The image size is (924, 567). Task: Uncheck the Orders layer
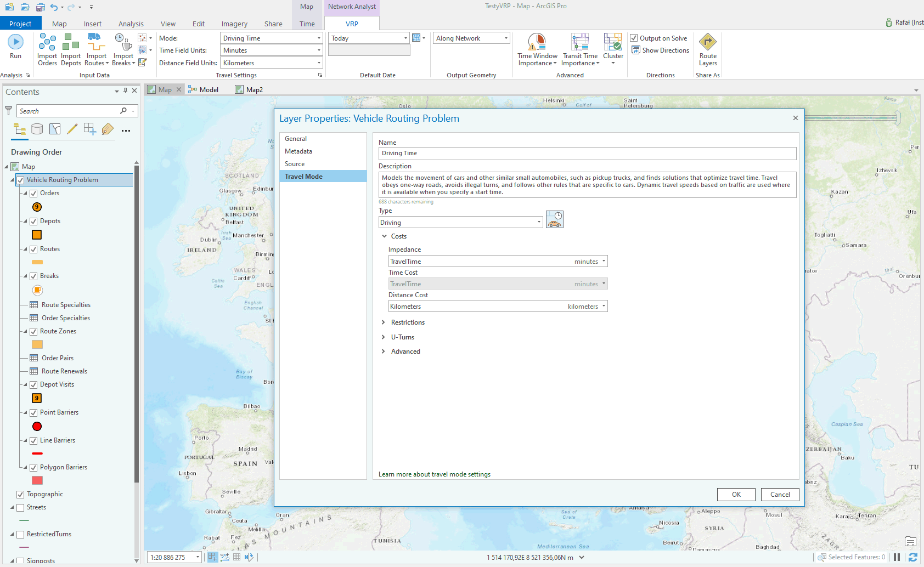(x=33, y=193)
